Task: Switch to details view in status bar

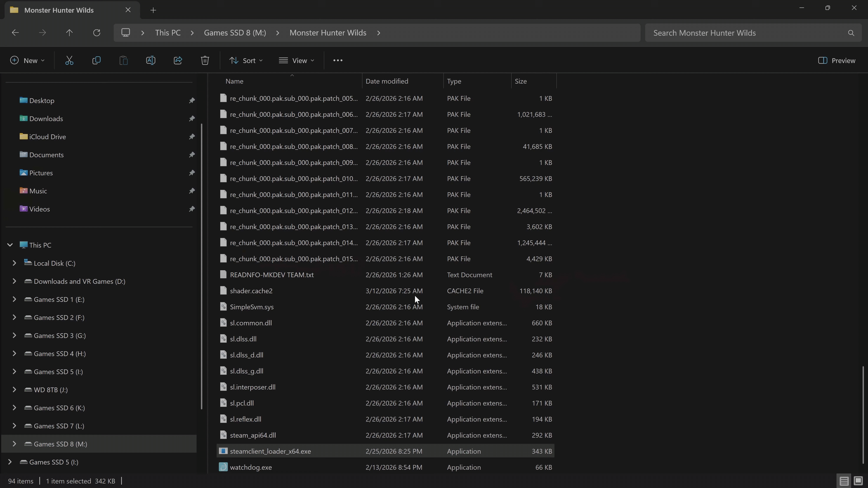Action: (x=844, y=481)
